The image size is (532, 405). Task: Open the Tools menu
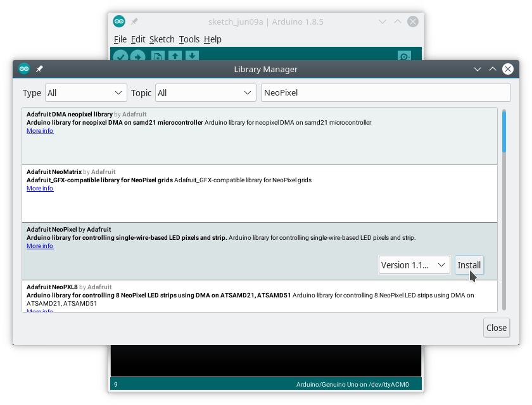tap(189, 39)
